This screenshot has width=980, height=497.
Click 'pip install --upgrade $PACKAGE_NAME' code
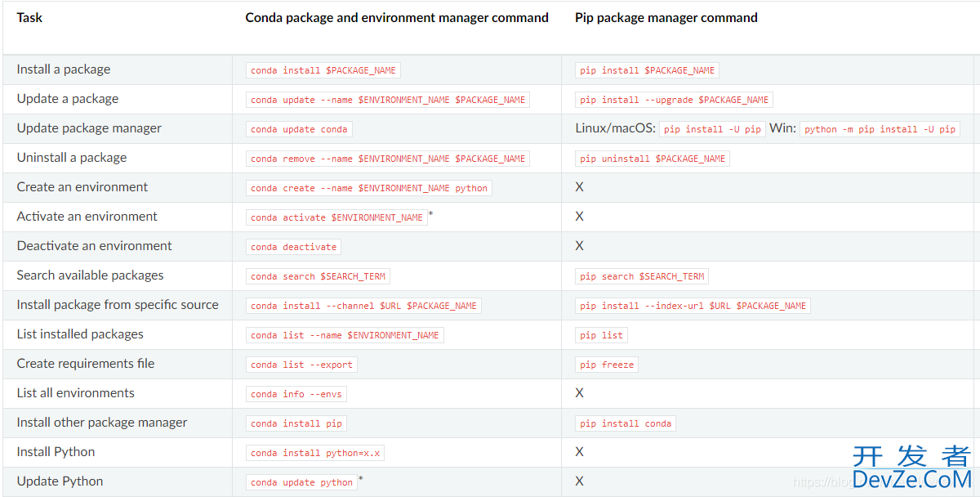[674, 100]
